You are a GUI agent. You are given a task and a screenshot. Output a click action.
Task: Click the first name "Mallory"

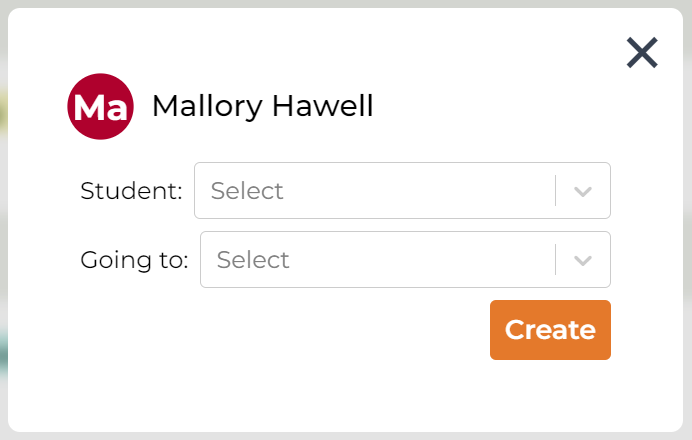tap(207, 106)
